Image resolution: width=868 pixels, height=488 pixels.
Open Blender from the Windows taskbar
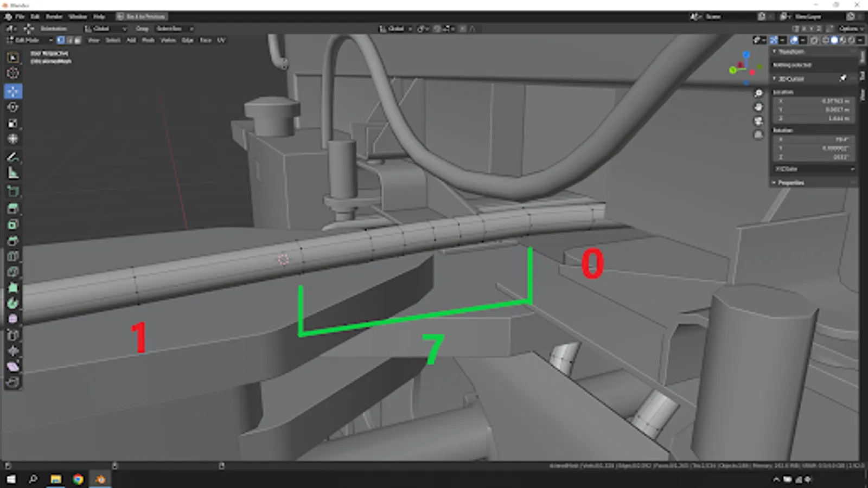tap(100, 479)
